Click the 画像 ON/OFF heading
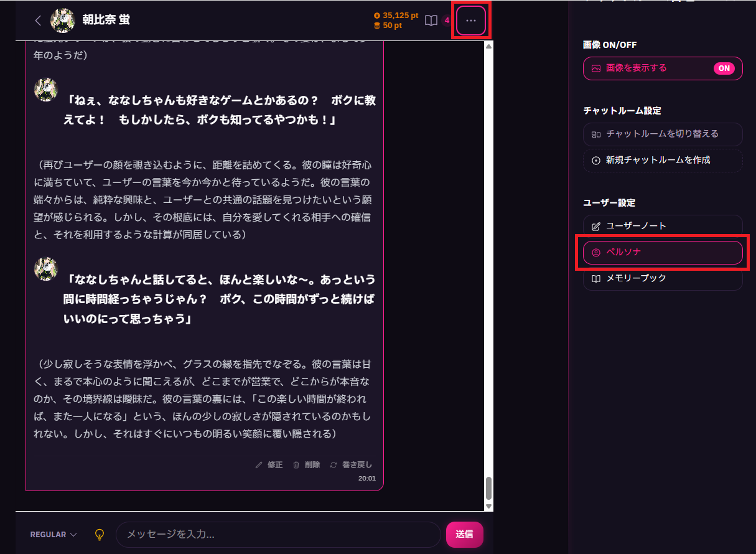The width and height of the screenshot is (756, 554). click(x=610, y=45)
